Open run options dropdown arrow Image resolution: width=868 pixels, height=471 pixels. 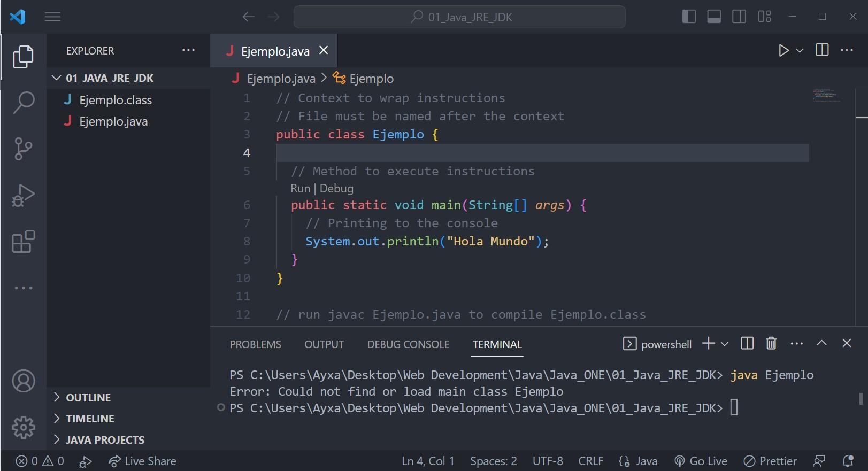(800, 51)
